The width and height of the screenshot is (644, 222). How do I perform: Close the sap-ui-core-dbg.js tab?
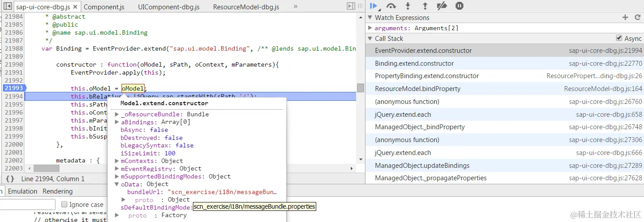75,7
